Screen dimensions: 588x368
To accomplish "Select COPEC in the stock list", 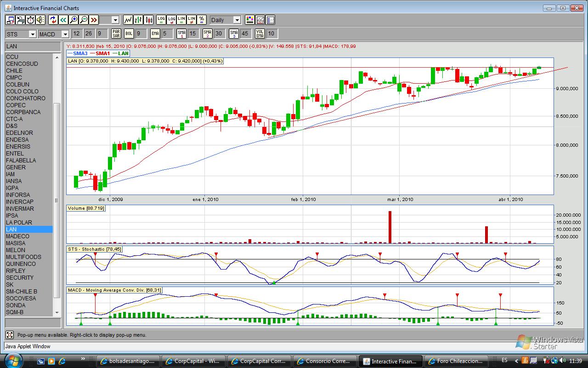I will click(16, 105).
